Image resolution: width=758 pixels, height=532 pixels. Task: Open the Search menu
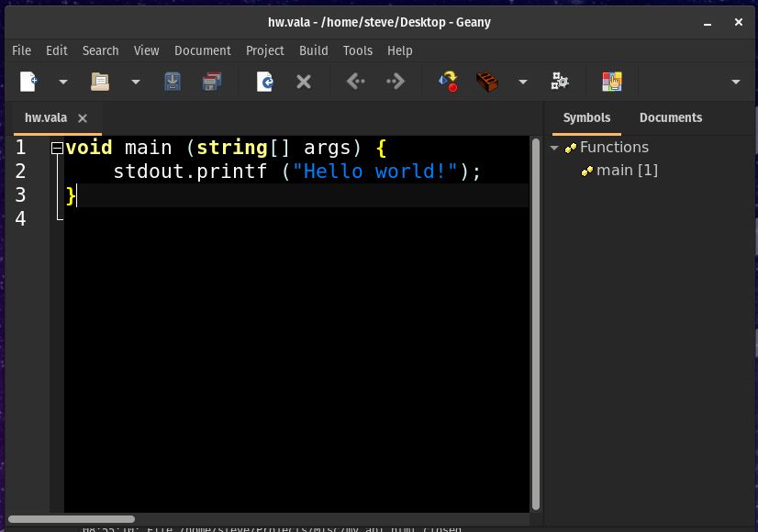(x=101, y=50)
